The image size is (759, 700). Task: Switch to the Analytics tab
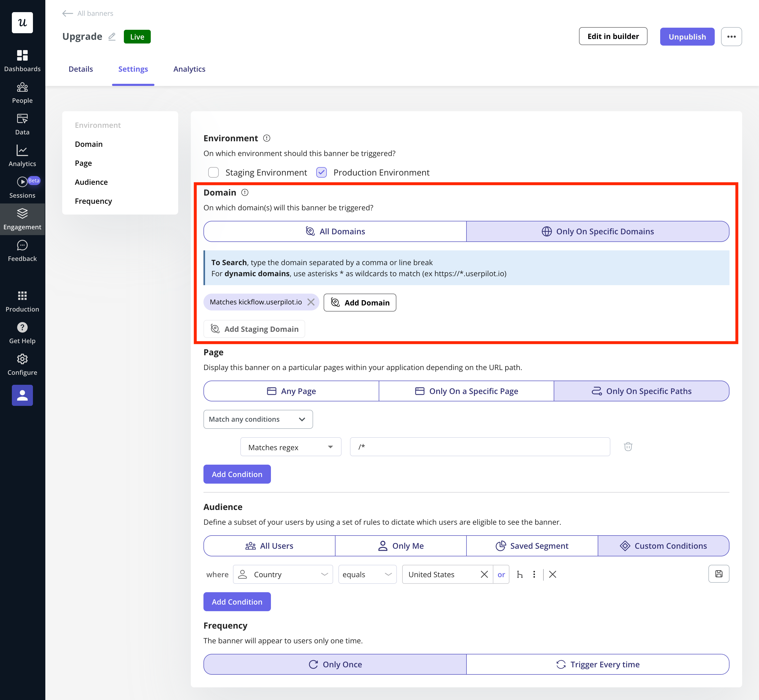189,69
